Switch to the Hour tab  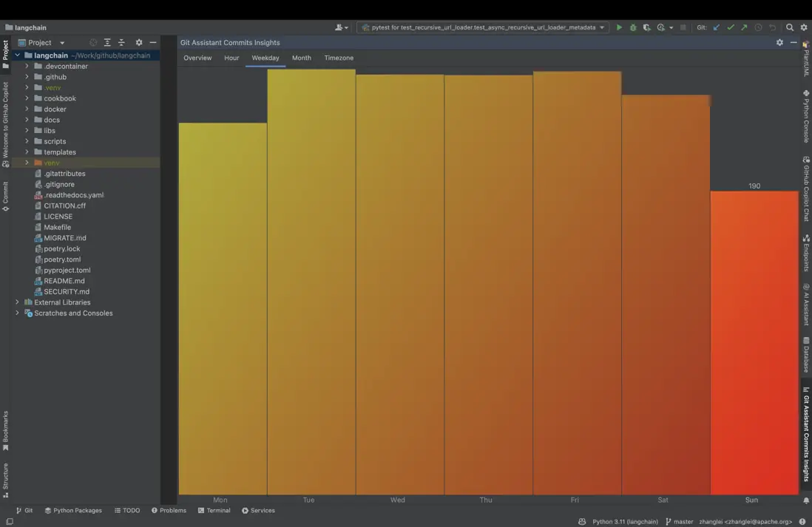231,58
